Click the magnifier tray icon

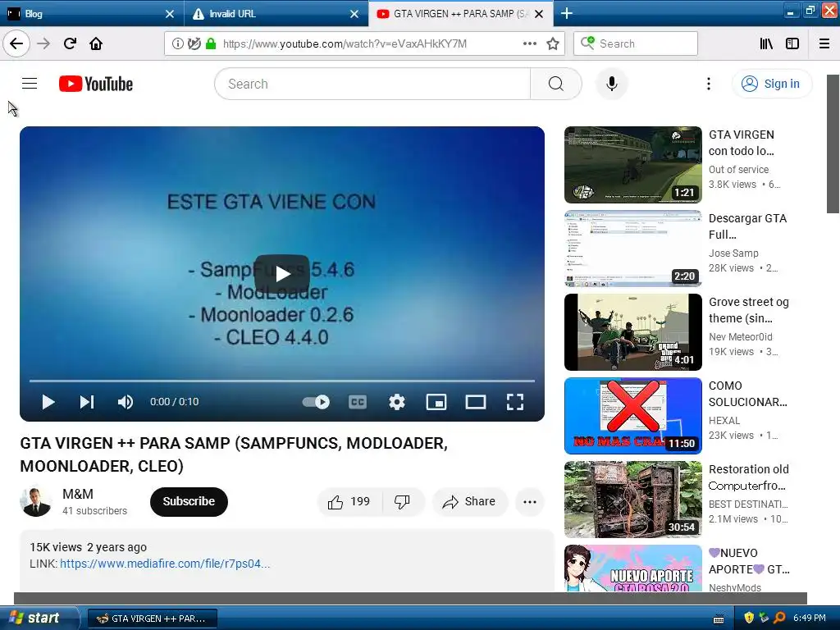tap(780, 618)
